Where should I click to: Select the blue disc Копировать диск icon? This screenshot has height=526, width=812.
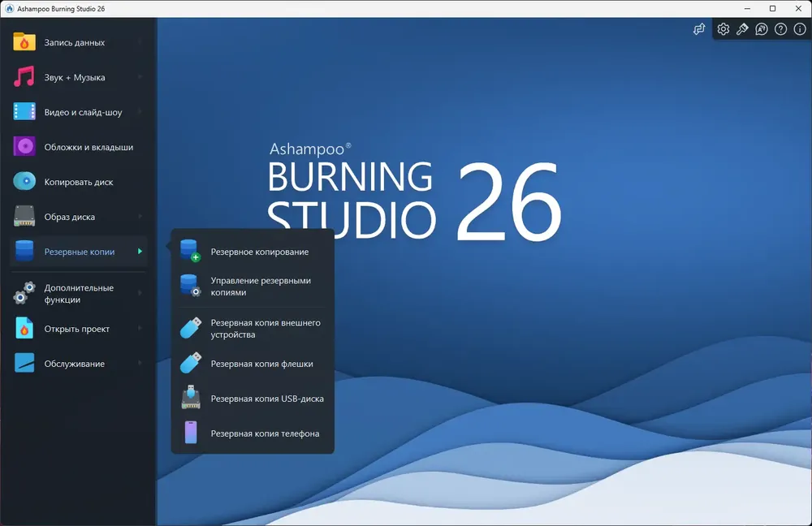(x=24, y=181)
